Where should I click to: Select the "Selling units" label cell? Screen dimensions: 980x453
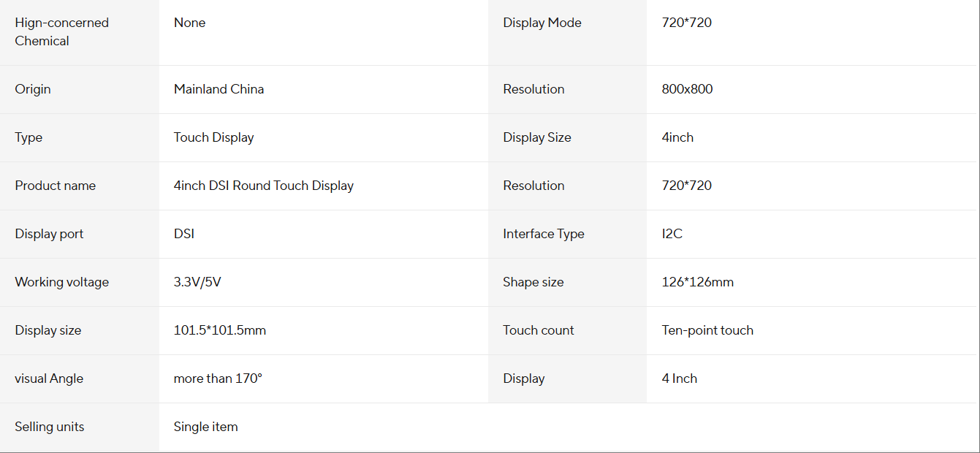click(49, 427)
